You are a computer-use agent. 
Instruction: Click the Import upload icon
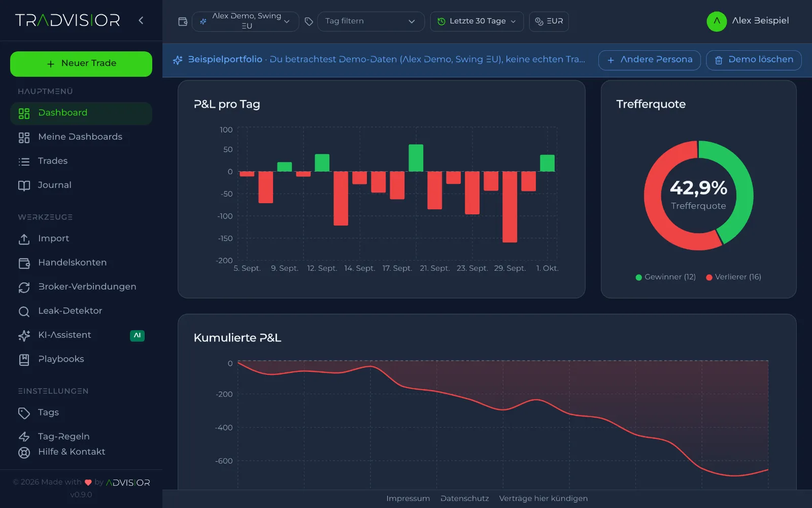(x=24, y=239)
